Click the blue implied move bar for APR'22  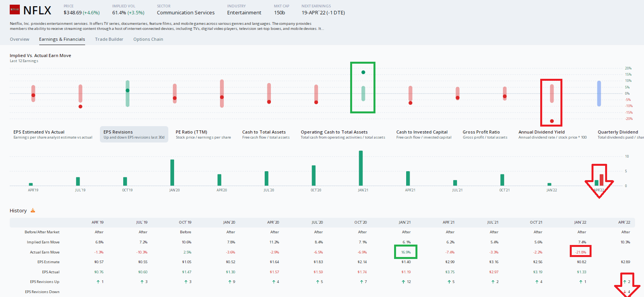[599, 94]
